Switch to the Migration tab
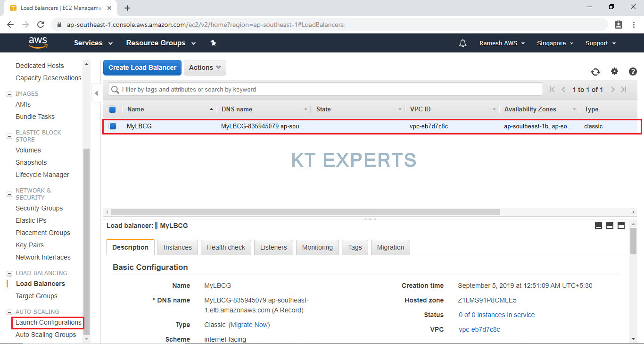This screenshot has width=644, height=344. [390, 247]
